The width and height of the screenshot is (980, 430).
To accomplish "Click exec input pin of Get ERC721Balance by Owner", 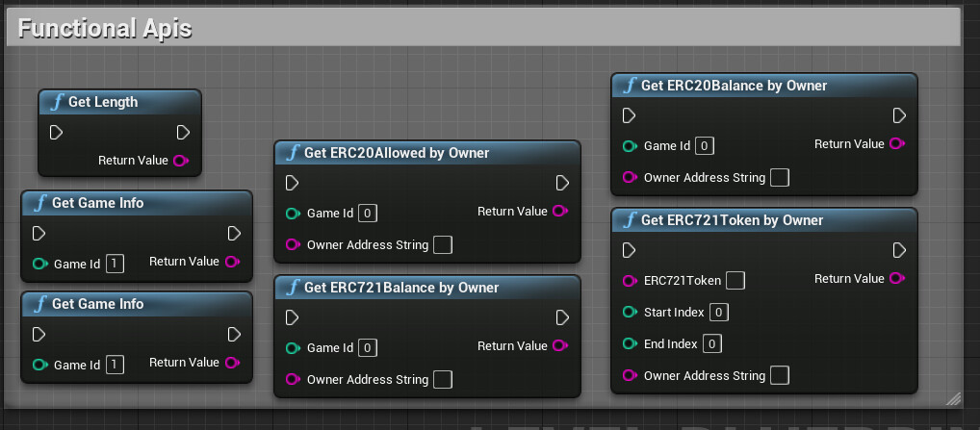I will point(292,317).
